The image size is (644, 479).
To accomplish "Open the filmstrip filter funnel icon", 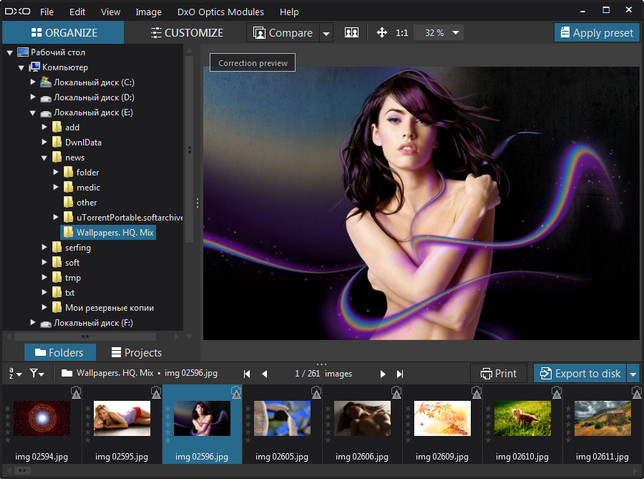I will pyautogui.click(x=37, y=373).
